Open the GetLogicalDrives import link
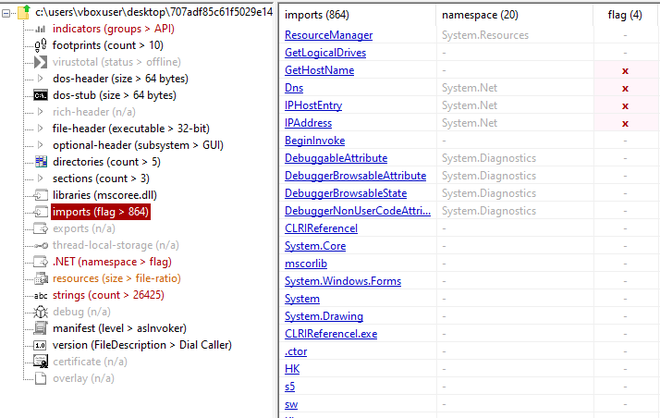Viewport: 660px width, 418px height. pyautogui.click(x=325, y=53)
